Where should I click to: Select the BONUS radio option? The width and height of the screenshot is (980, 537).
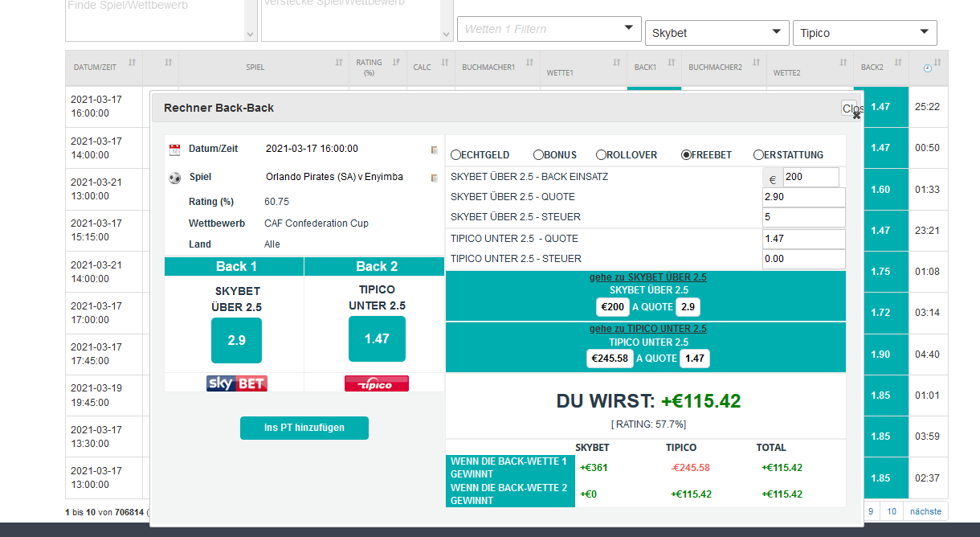tap(538, 154)
